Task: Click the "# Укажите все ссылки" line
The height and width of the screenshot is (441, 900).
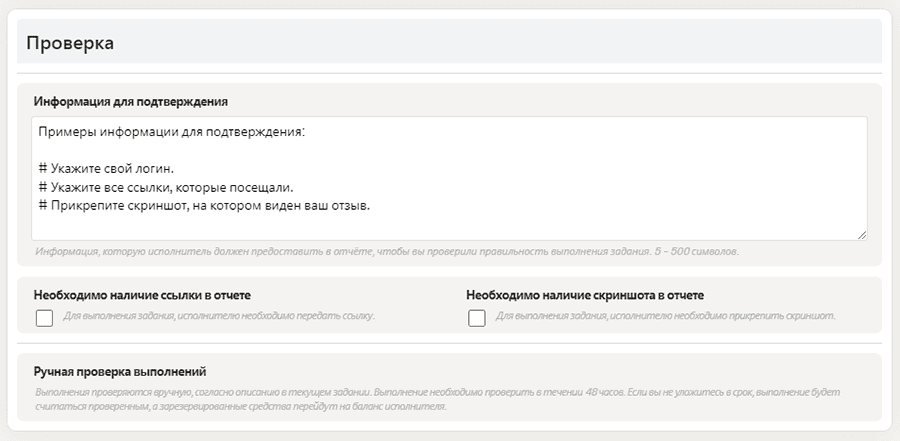Action: click(x=166, y=188)
